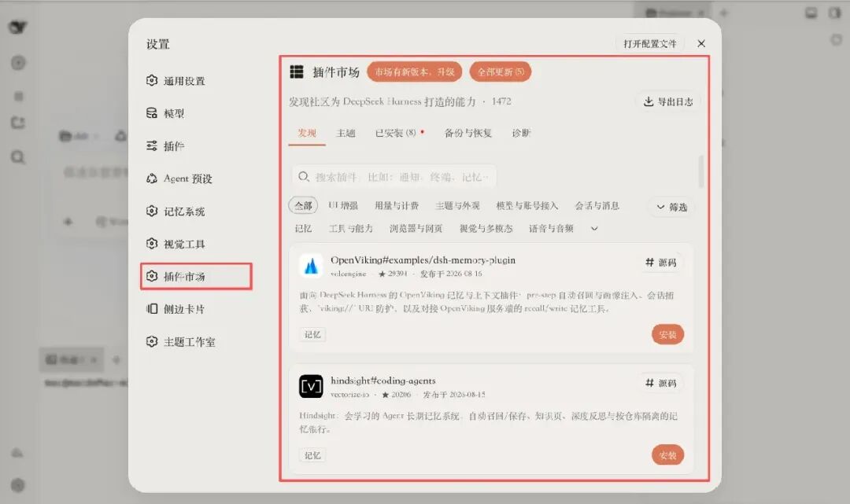850x504 pixels.
Task: Select the 用量与计费 category filter
Action: [x=396, y=206]
